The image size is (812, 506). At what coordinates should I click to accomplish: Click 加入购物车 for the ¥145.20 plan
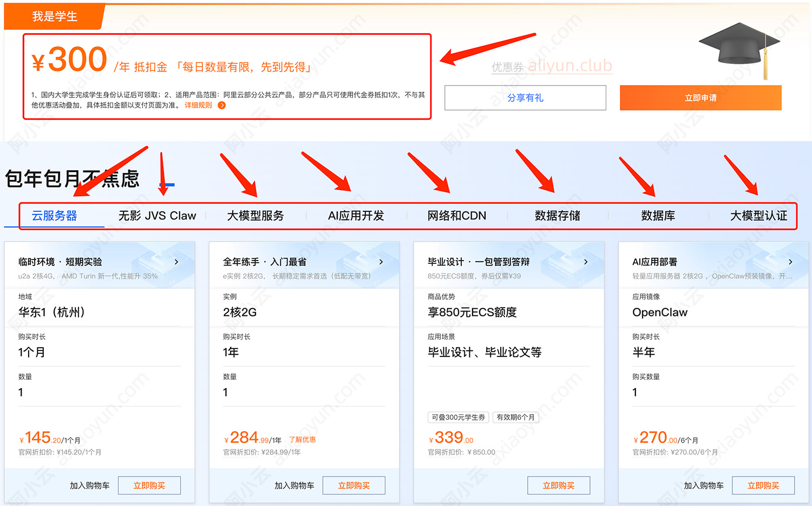[x=90, y=485]
